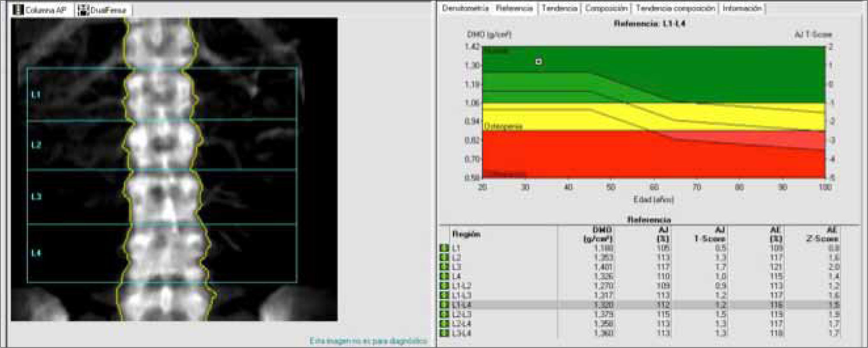This screenshot has width=868, height=348.
Task: Open the Composición tab
Action: click(606, 9)
